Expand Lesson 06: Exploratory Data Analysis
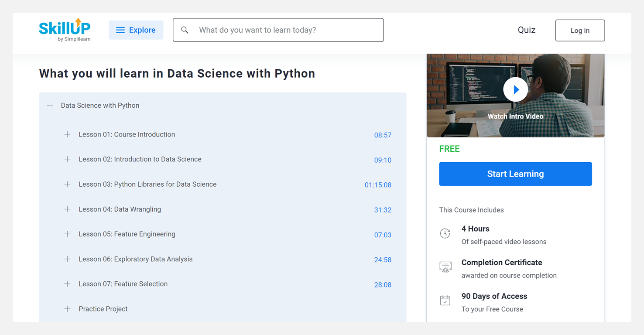 click(67, 259)
